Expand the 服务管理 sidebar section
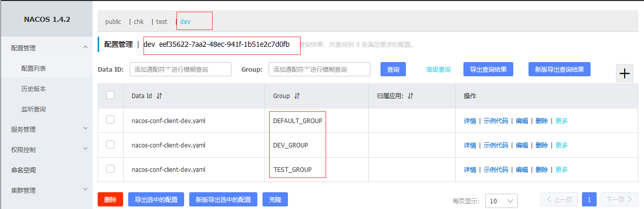The width and height of the screenshot is (644, 209). [85, 129]
